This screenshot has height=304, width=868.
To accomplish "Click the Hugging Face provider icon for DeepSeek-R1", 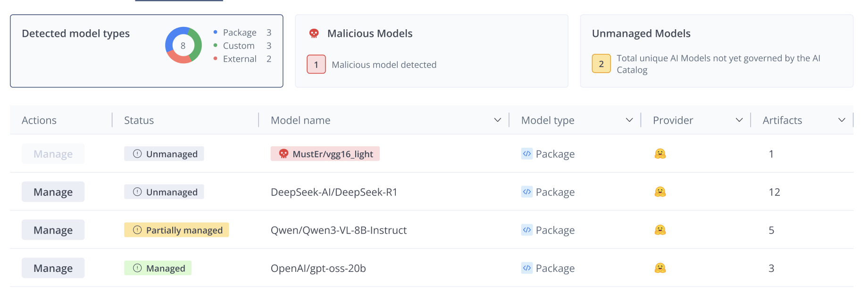I will 660,192.
